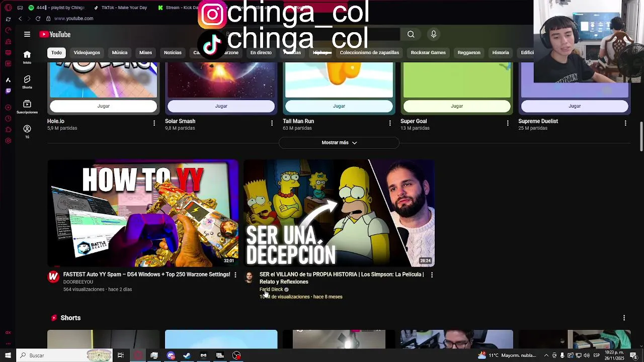Open the Opera main menu logo
Viewport: 644px width, 362px height.
coord(8,8)
